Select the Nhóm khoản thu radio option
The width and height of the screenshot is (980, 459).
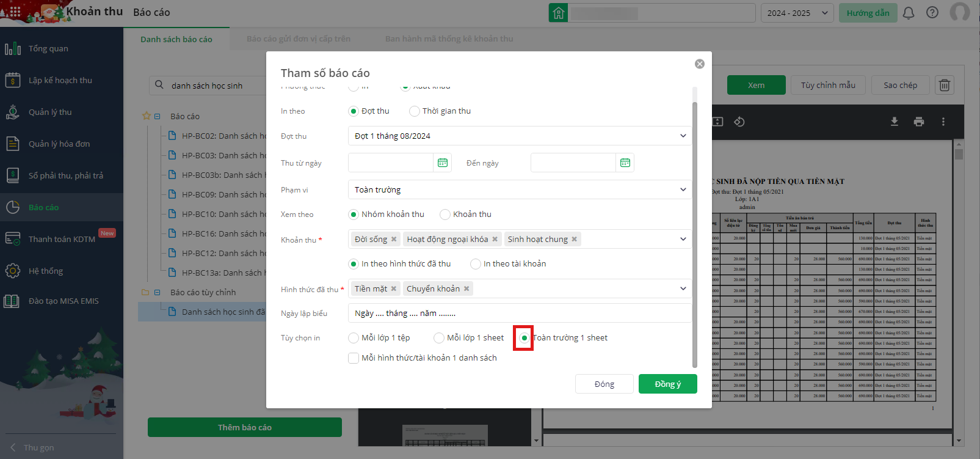click(x=354, y=215)
